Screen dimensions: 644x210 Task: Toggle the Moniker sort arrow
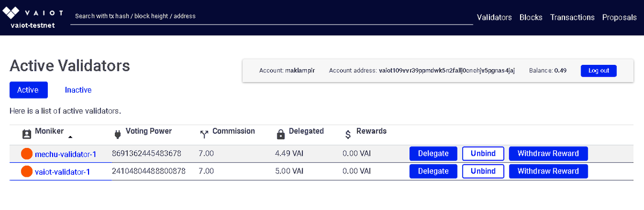coord(70,137)
